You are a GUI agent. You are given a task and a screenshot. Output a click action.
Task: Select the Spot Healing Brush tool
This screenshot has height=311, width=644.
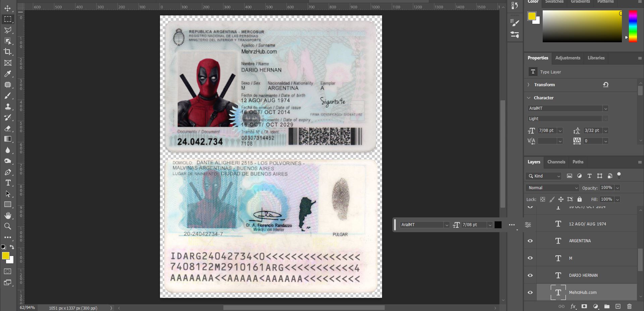tap(8, 85)
